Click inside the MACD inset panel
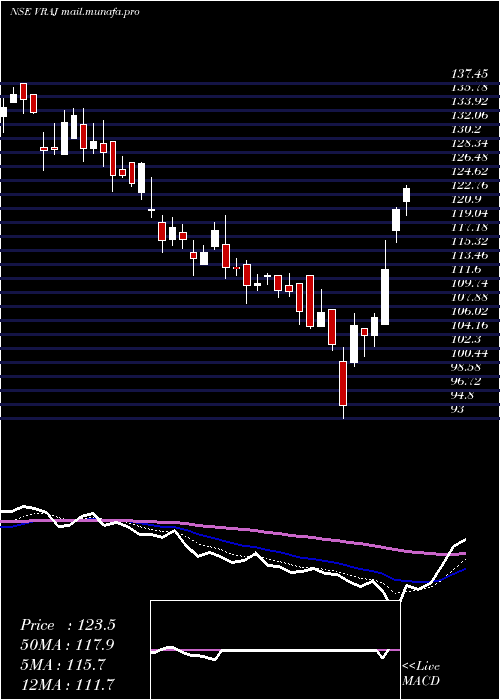Image resolution: width=500 pixels, height=700 pixels. pyautogui.click(x=275, y=650)
